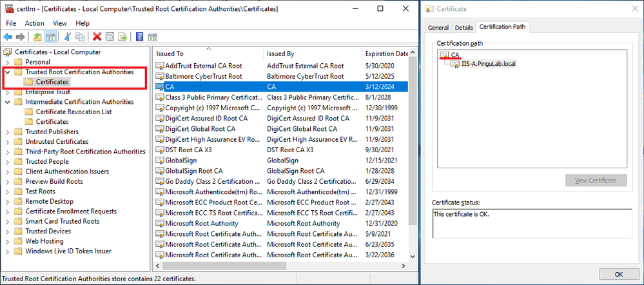Sort by the Expiration Date column header
Image resolution: width=644 pixels, height=285 pixels.
pos(385,54)
